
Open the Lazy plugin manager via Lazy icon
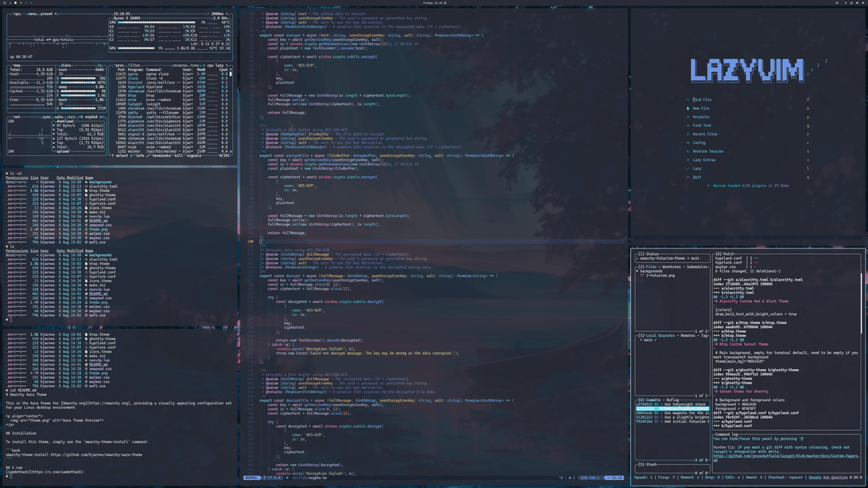688,169
